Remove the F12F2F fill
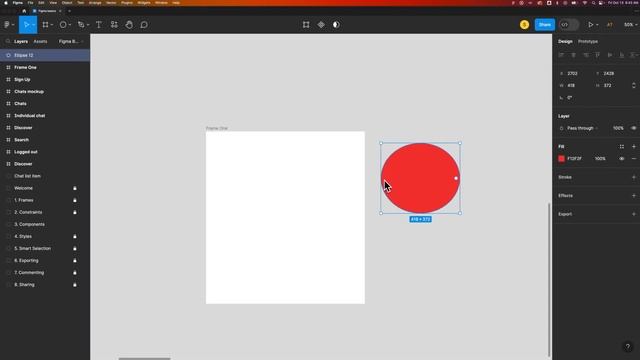Screen dimensions: 640x360 (x=634, y=159)
